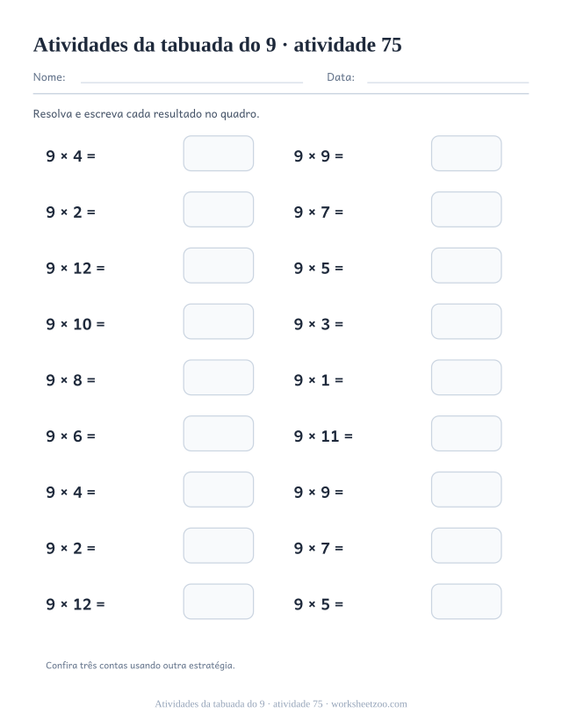Select the answer box for 9 × 6

click(218, 434)
